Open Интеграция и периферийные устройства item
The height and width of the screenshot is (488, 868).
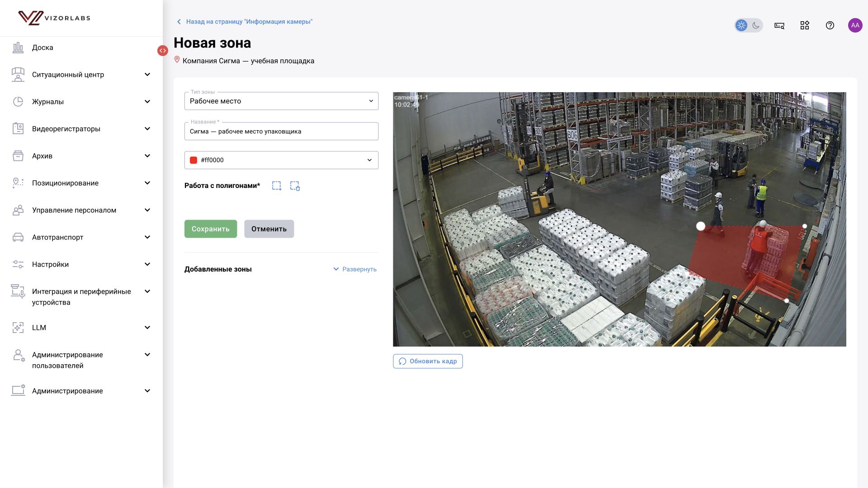(81, 297)
